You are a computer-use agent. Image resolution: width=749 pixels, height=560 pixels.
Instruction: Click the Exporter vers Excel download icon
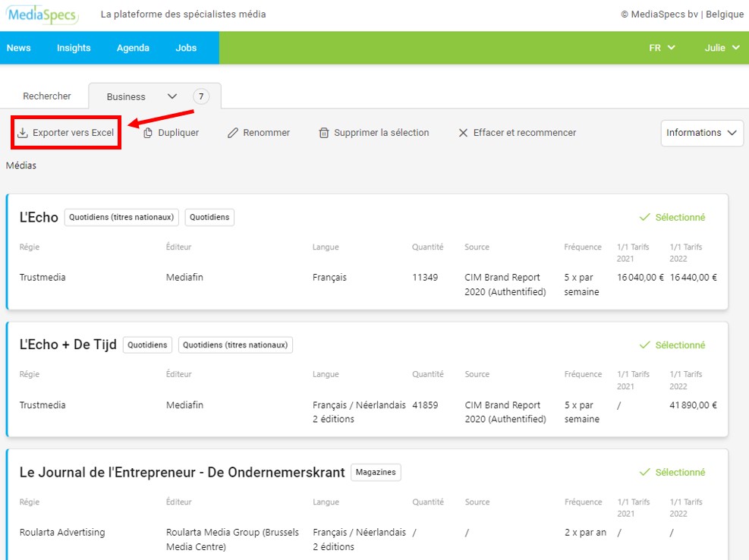[x=23, y=133]
